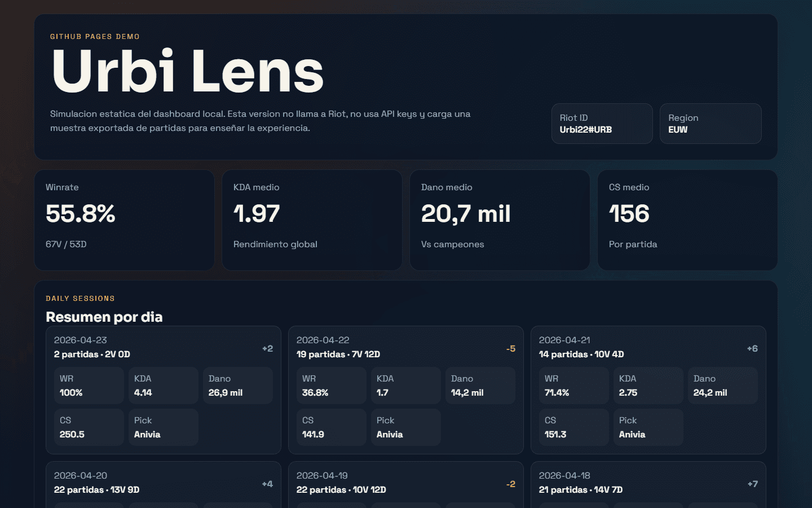Click the 21 partidas · 14V 7D text
Image resolution: width=812 pixels, height=508 pixels.
[x=581, y=490]
